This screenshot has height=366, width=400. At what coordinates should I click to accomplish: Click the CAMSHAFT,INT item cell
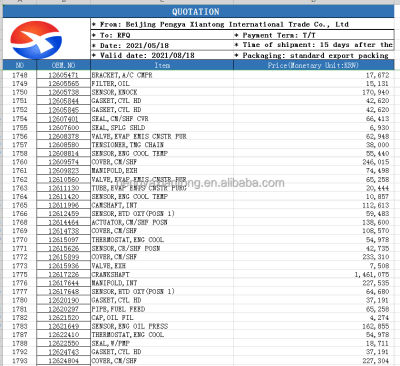coord(162,205)
